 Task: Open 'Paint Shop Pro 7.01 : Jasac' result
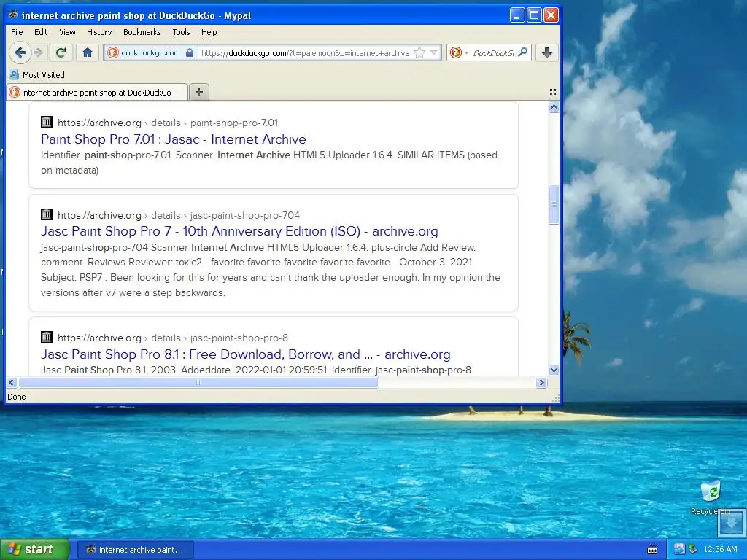click(174, 139)
